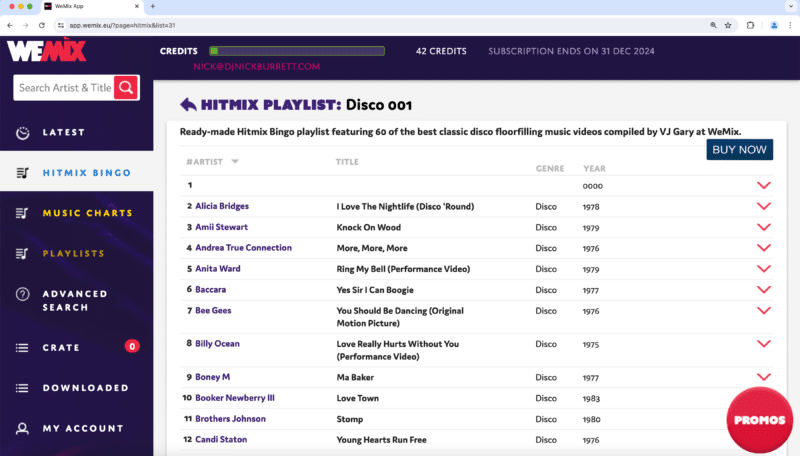800x456 pixels.
Task: Open the Latest section
Action: [63, 133]
